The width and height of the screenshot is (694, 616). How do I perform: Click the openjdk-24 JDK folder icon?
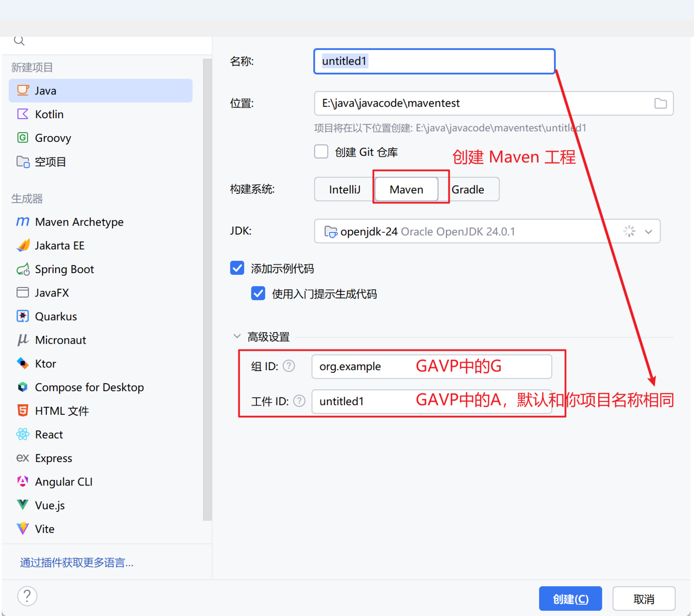pyautogui.click(x=331, y=232)
